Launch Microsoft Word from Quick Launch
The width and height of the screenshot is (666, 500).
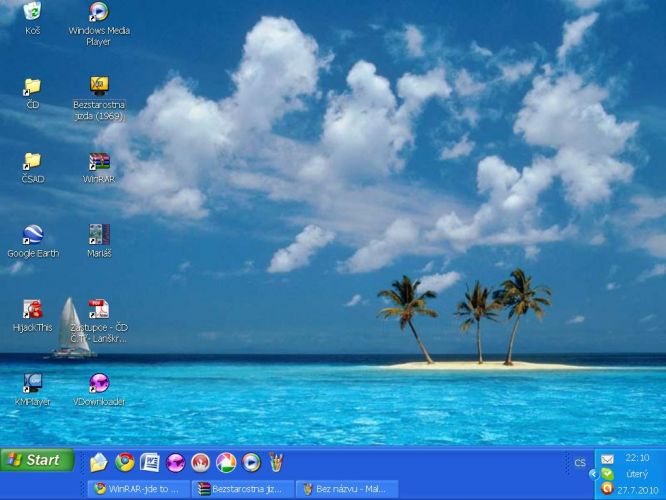[x=150, y=462]
